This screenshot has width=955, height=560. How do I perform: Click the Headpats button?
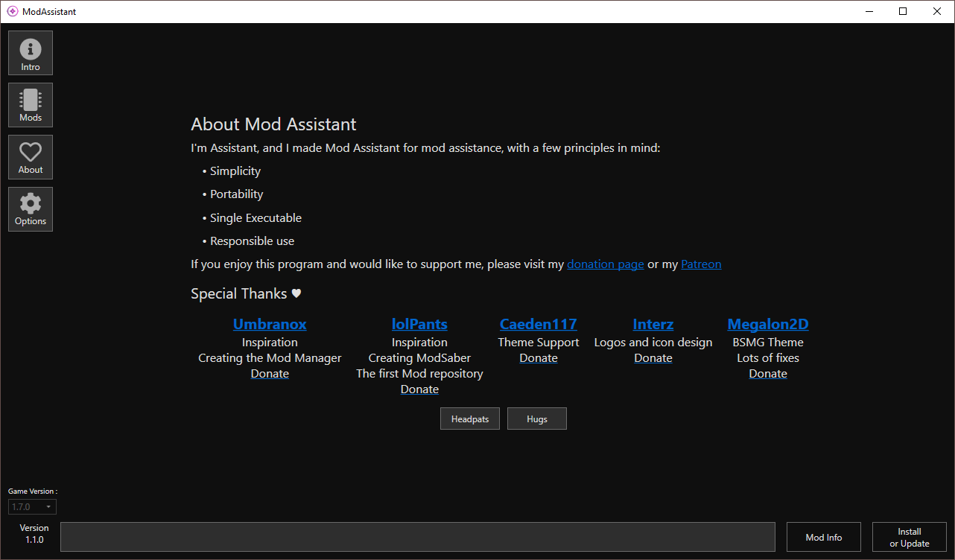(x=470, y=419)
